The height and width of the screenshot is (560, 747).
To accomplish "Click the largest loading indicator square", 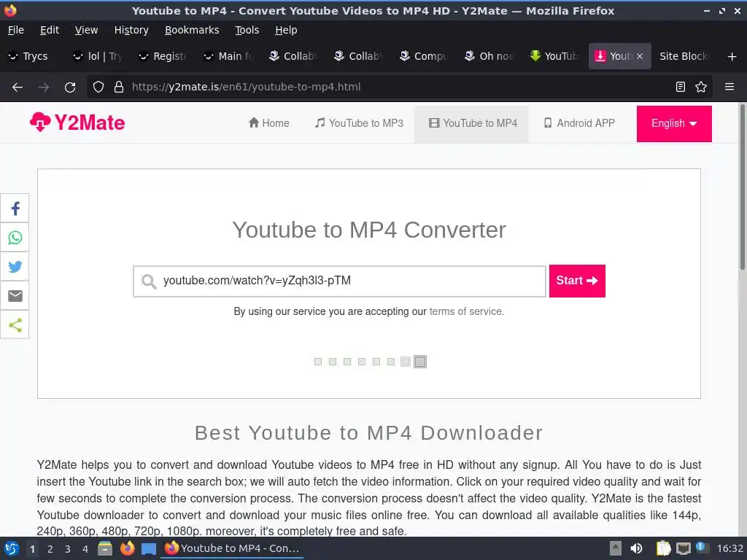I will pos(419,362).
